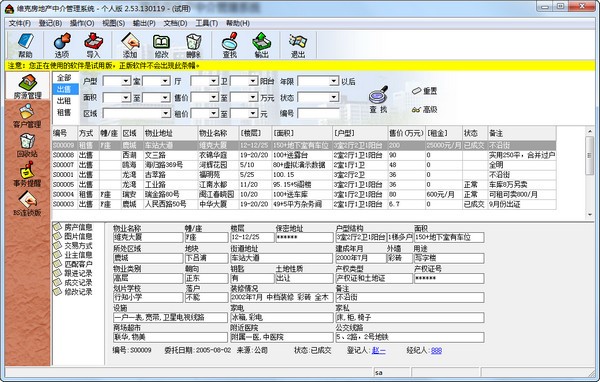Open 房源管理 house management sidebar icon
The height and width of the screenshot is (382, 600).
pos(28,87)
